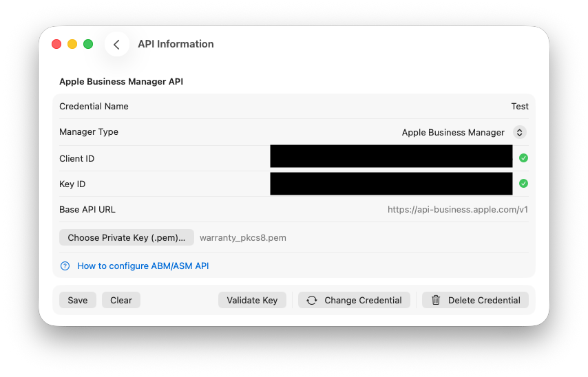Click the Validate Key button
The image size is (588, 377).
(x=252, y=300)
